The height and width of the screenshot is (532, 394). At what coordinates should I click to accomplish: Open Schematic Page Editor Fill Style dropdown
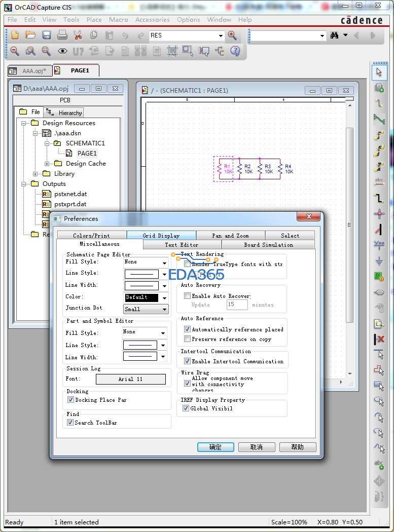coord(164,263)
